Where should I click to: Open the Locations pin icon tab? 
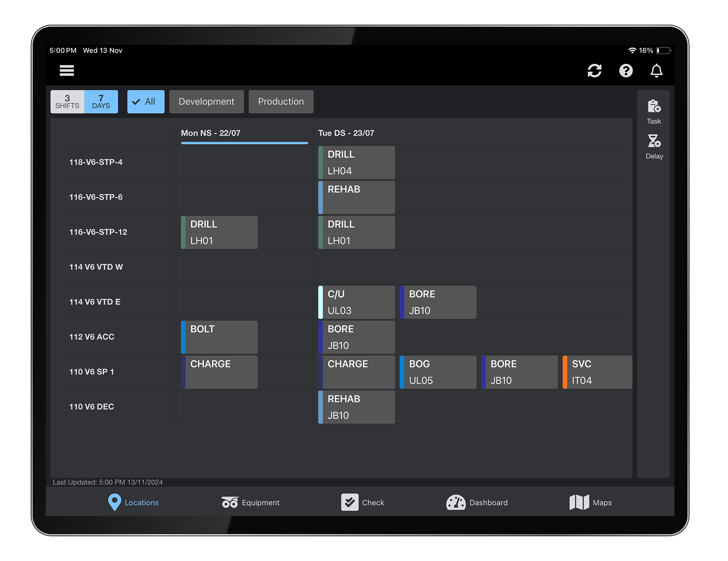(133, 502)
